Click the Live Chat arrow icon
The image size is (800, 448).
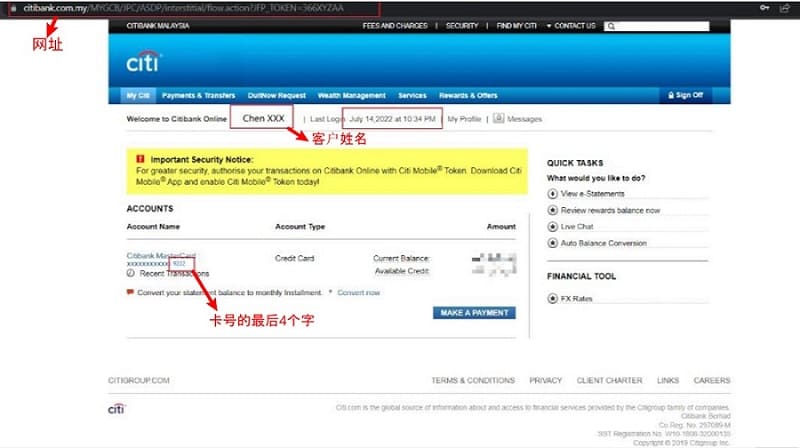pyautogui.click(x=552, y=227)
